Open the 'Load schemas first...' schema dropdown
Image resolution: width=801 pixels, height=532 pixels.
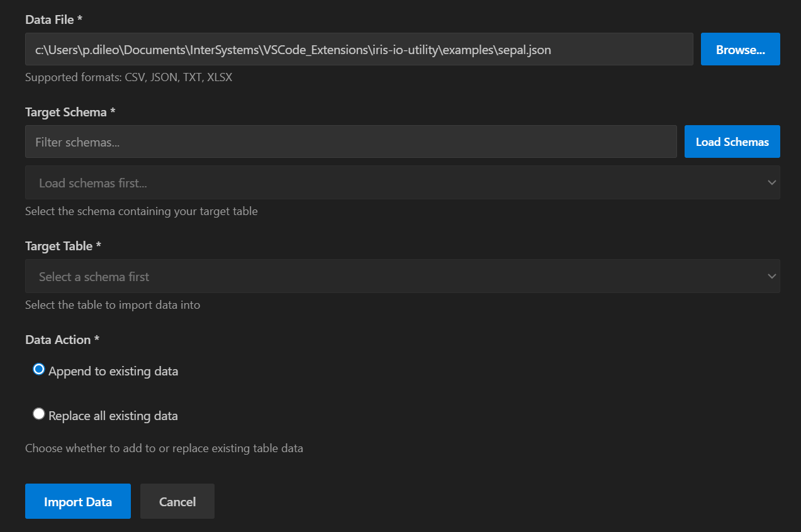click(390, 183)
